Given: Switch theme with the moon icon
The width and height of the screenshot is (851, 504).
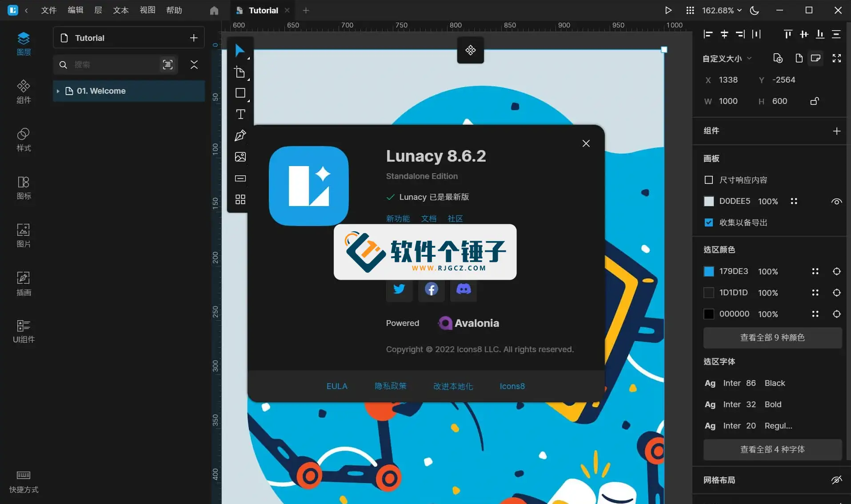Looking at the screenshot, I should click(755, 10).
